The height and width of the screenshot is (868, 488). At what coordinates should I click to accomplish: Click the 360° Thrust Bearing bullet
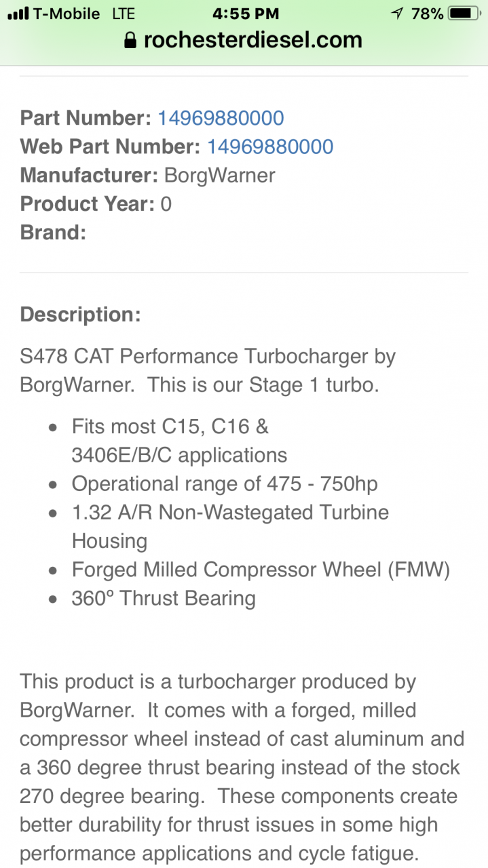[164, 598]
